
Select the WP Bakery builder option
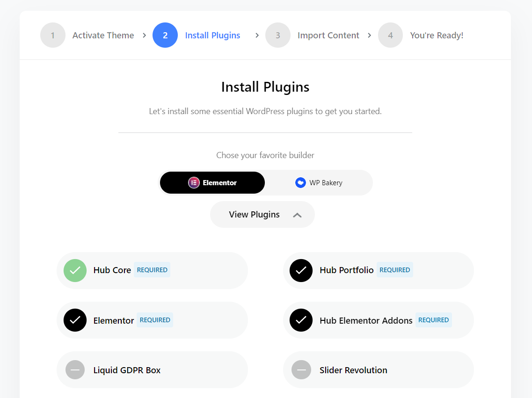click(x=319, y=183)
